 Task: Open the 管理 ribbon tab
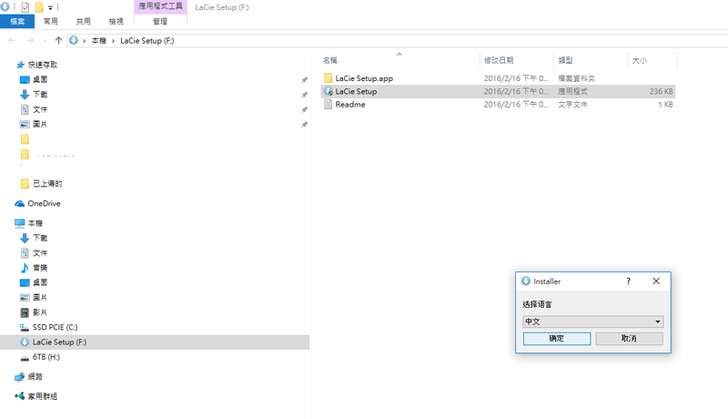tap(160, 21)
